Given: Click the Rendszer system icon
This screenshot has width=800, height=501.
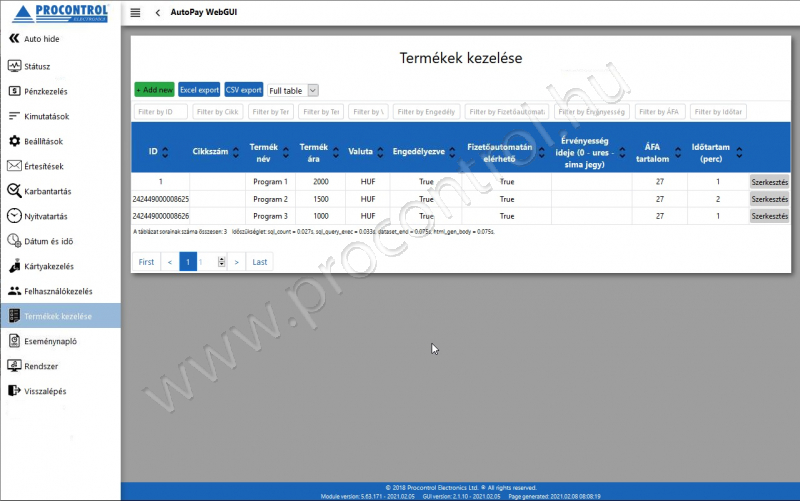Looking at the screenshot, I should pyautogui.click(x=14, y=365).
